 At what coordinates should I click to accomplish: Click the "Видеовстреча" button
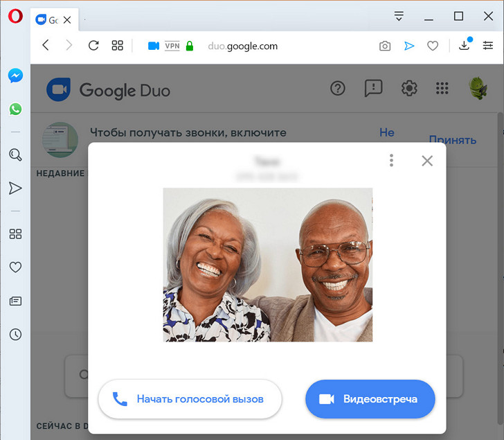(370, 399)
